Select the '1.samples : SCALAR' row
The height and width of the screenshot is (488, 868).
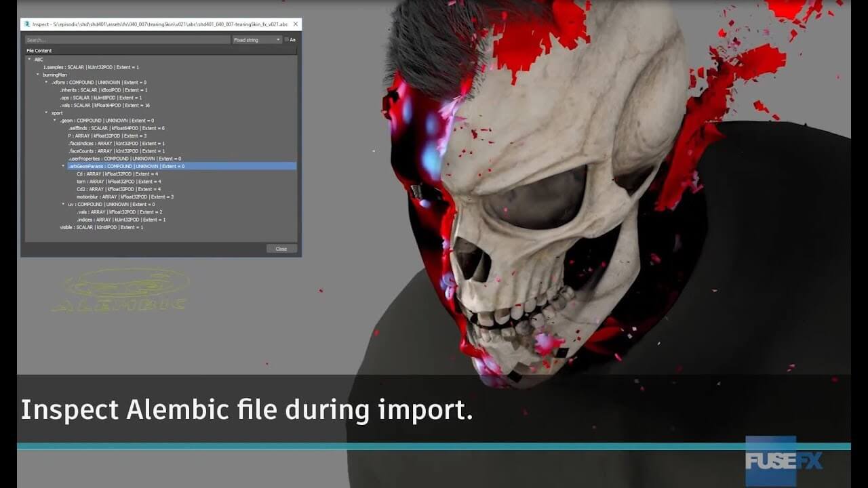pos(91,67)
